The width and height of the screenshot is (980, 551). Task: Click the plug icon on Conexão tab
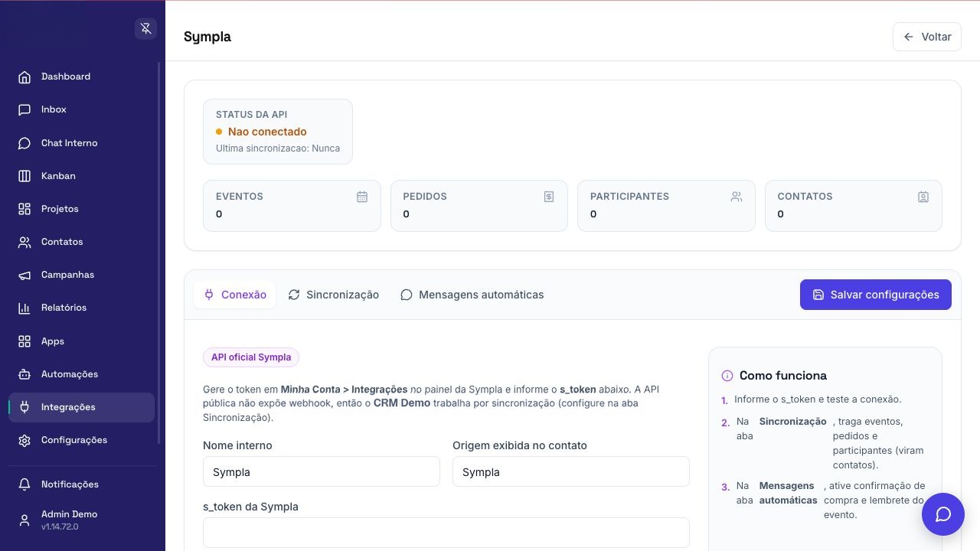tap(209, 295)
